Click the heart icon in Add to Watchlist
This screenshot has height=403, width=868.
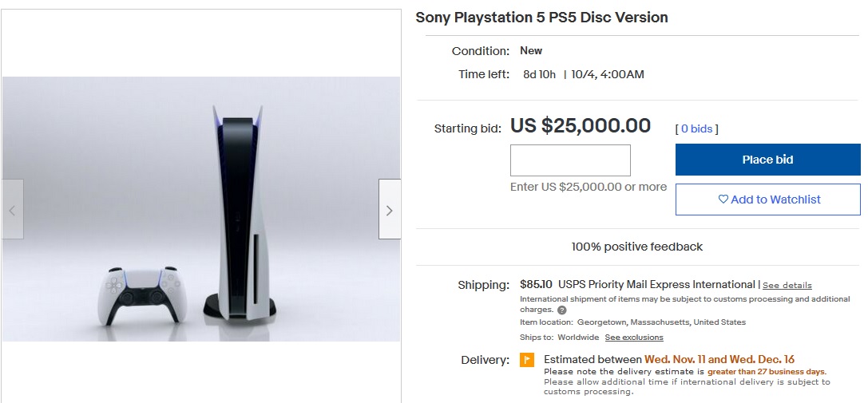click(723, 200)
